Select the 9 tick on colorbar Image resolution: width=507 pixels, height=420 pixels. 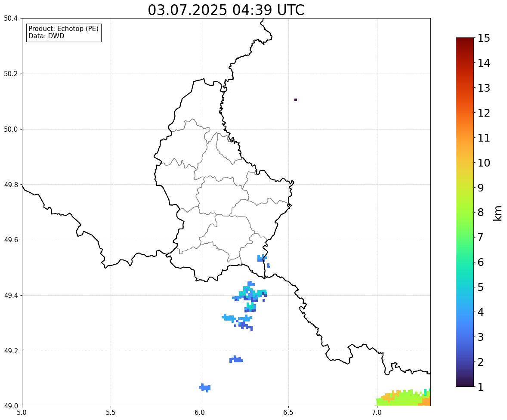pos(481,188)
